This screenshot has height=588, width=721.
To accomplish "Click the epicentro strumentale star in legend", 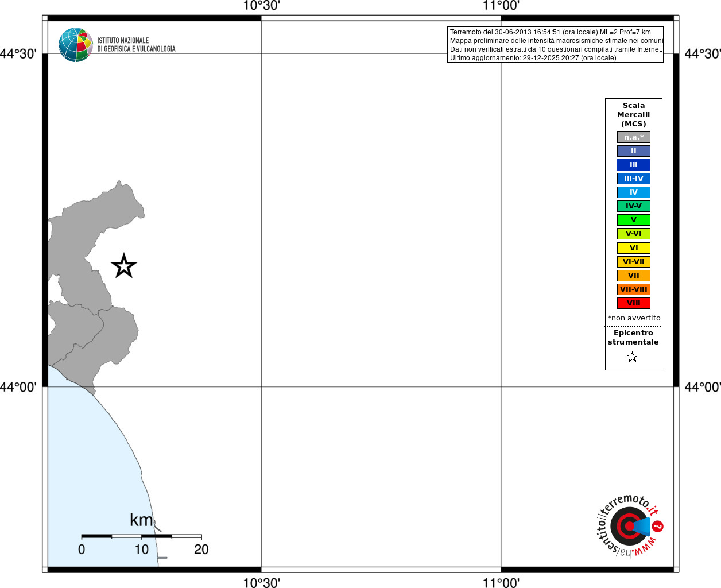I will pyautogui.click(x=633, y=357).
